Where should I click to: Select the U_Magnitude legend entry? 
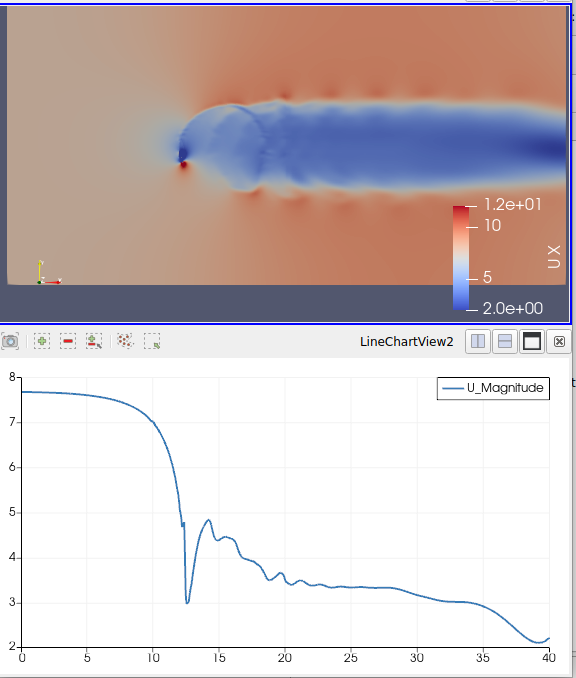point(493,388)
